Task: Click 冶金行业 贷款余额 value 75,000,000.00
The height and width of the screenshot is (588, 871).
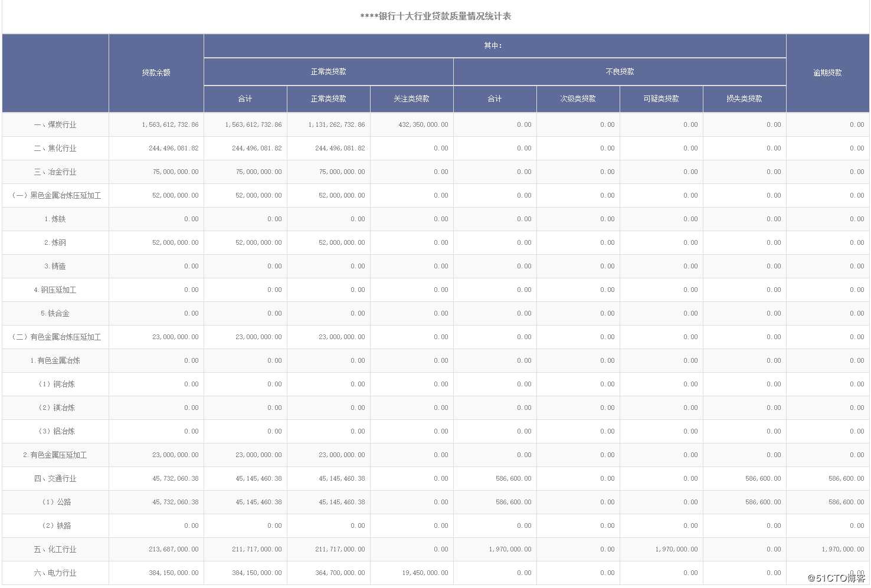Action: 175,172
